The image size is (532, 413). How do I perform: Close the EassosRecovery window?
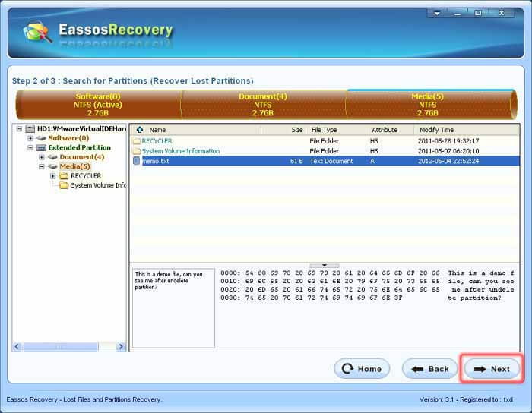(502, 13)
